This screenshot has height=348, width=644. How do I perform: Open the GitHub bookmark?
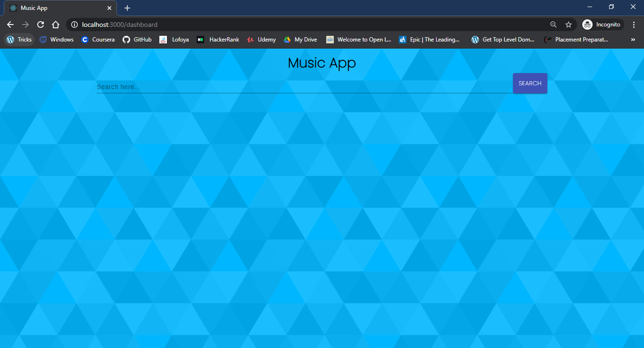pos(137,40)
